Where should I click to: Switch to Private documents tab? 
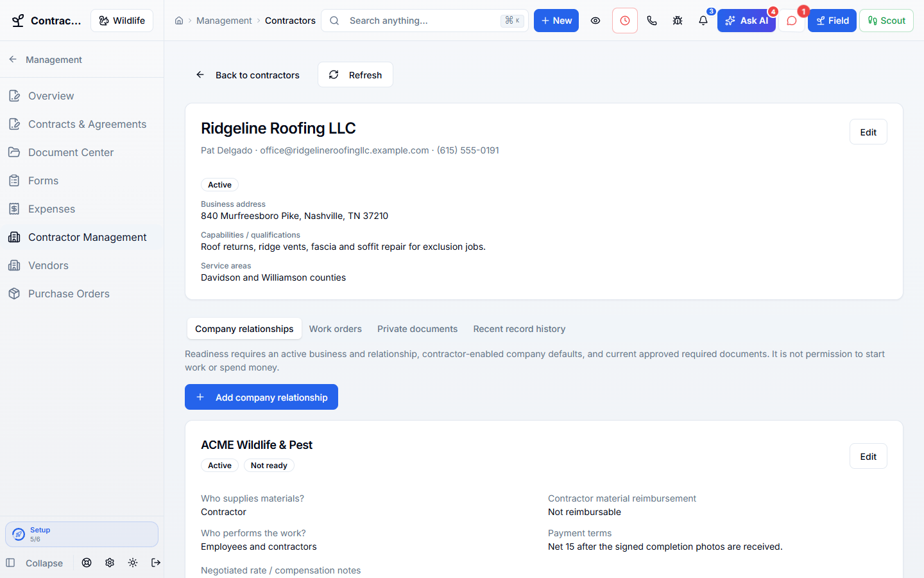pyautogui.click(x=417, y=329)
